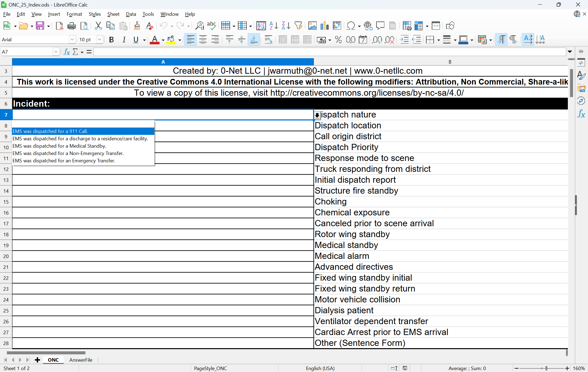Choose 'EMS was dispatched for an Emergency Transfer.'
This screenshot has height=372, width=588.
(64, 161)
